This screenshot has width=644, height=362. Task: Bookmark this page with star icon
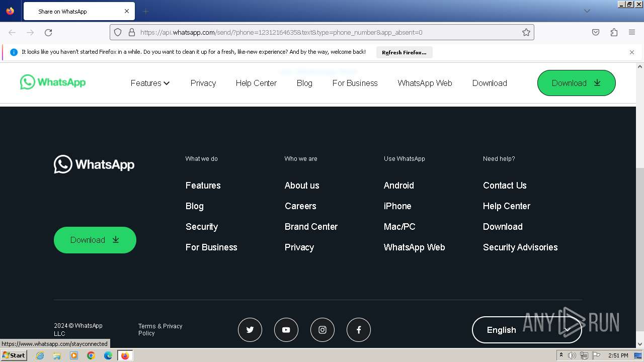(526, 32)
